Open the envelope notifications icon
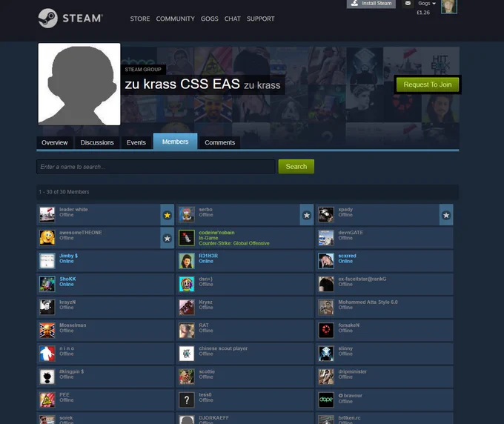 (408, 3)
